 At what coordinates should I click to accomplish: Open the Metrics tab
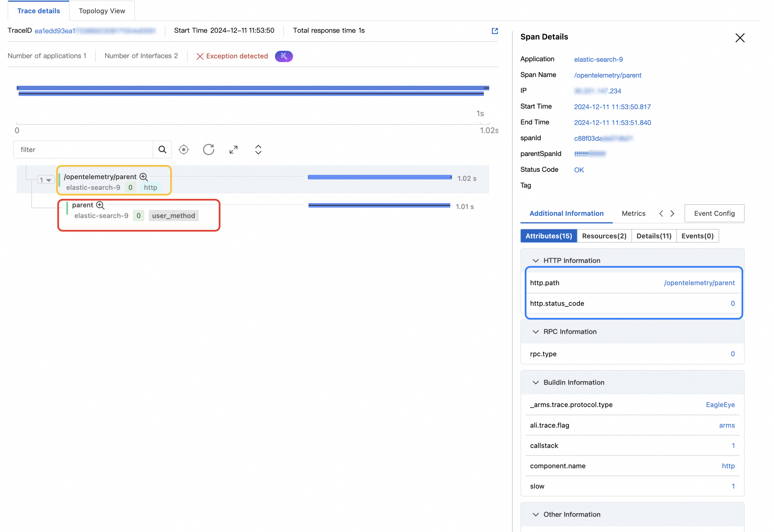[633, 213]
